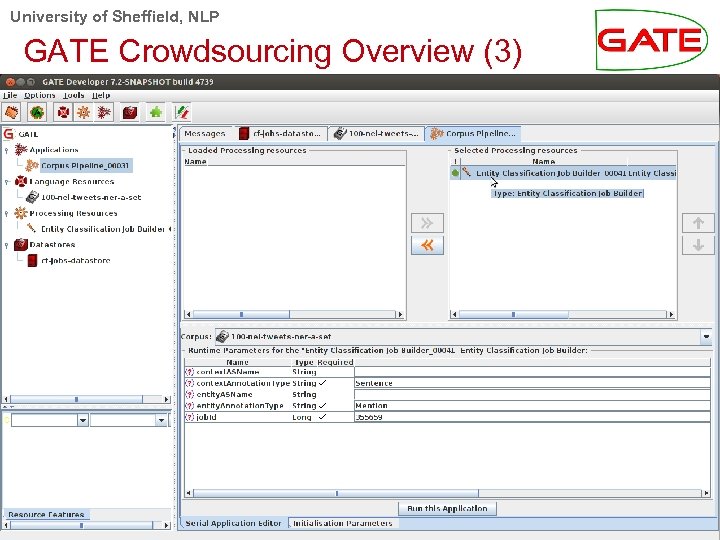Collapse the Processing Resources tree node
Viewport: 720px width, 540px height.
(x=6, y=214)
